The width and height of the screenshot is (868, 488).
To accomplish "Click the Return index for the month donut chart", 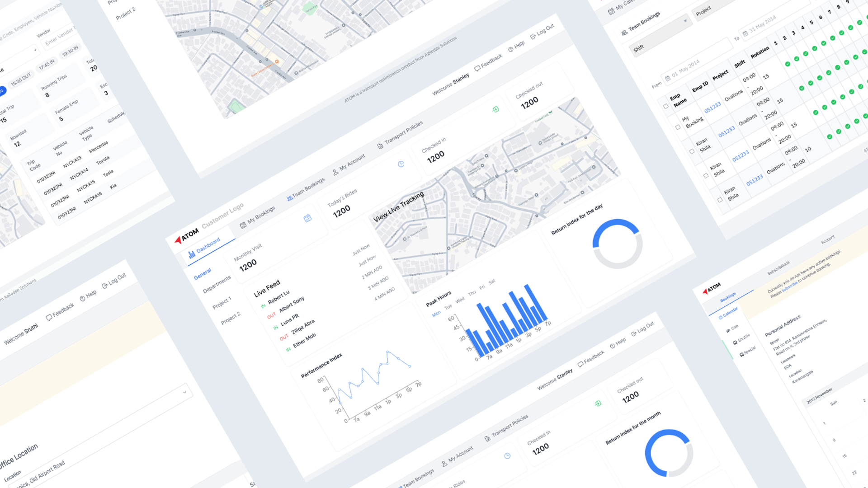I will pyautogui.click(x=669, y=453).
